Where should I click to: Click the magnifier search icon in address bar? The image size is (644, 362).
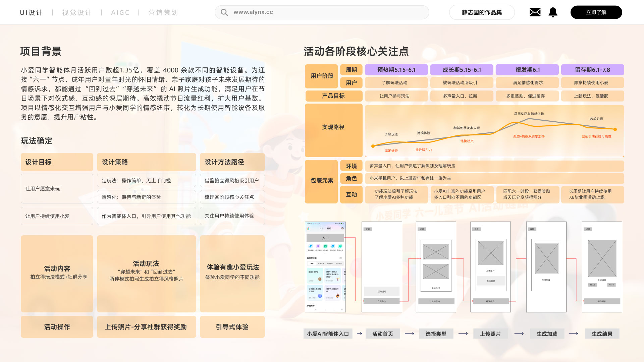pyautogui.click(x=224, y=12)
